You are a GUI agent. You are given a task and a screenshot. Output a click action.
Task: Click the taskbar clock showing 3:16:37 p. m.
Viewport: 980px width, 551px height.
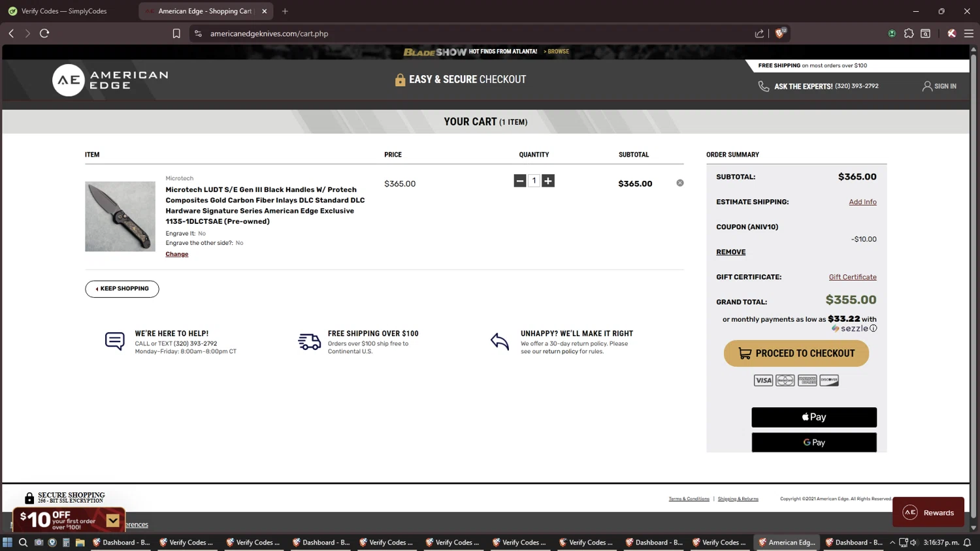pos(941,543)
